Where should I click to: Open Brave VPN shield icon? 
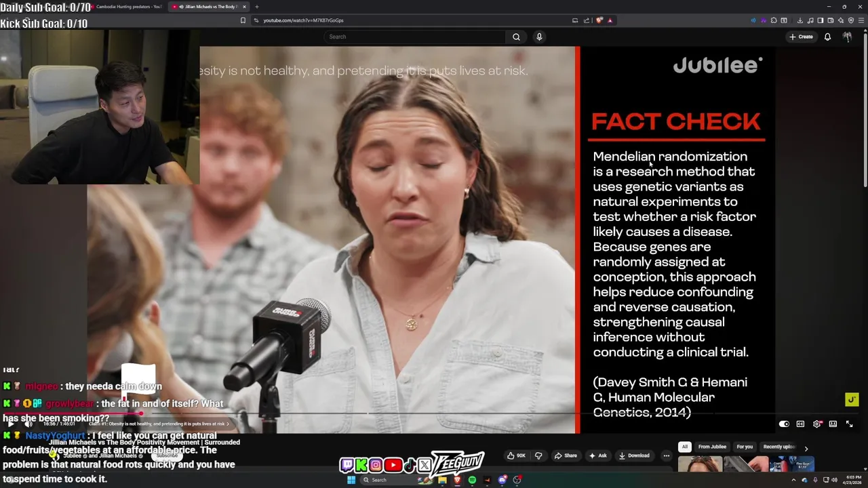point(851,20)
